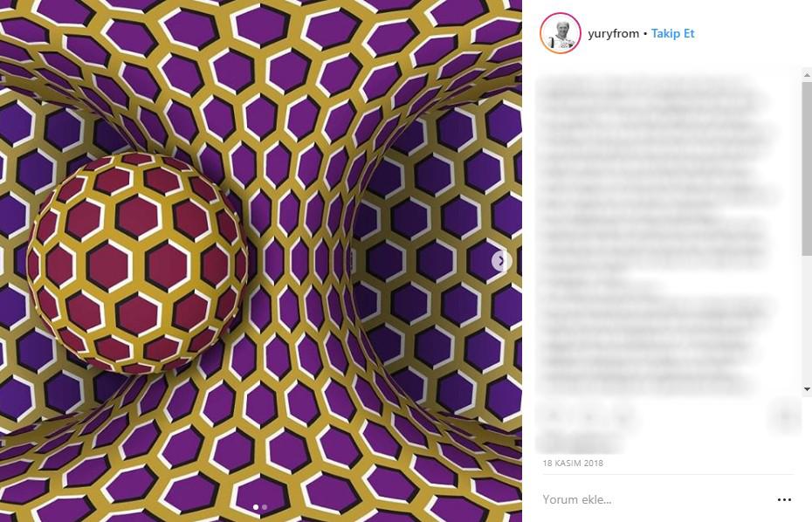Click the caption scrollbar thumb
Viewport: 812px width, 522px height.
click(807, 168)
